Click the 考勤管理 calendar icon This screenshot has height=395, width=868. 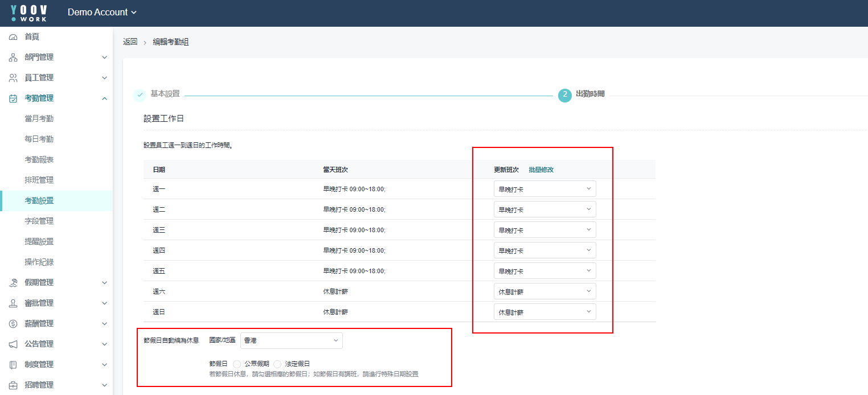point(13,98)
